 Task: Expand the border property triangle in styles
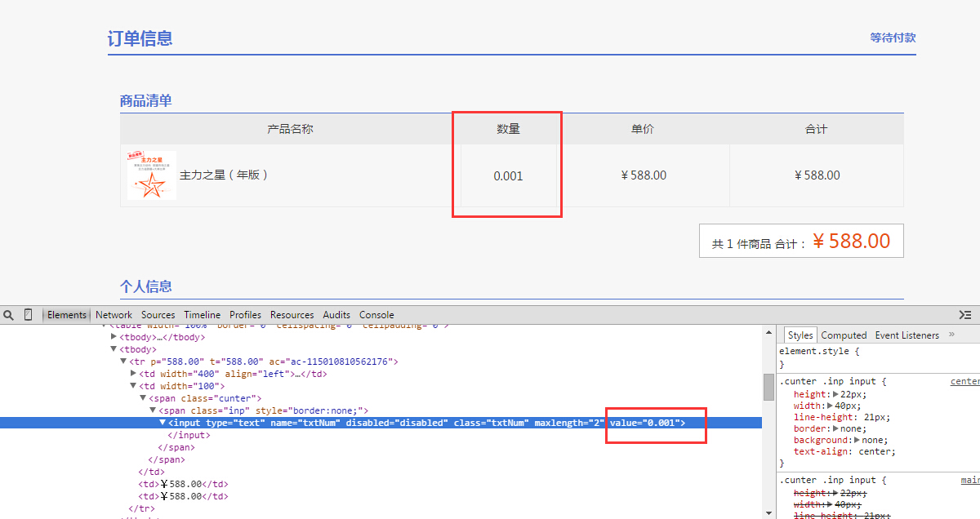836,428
